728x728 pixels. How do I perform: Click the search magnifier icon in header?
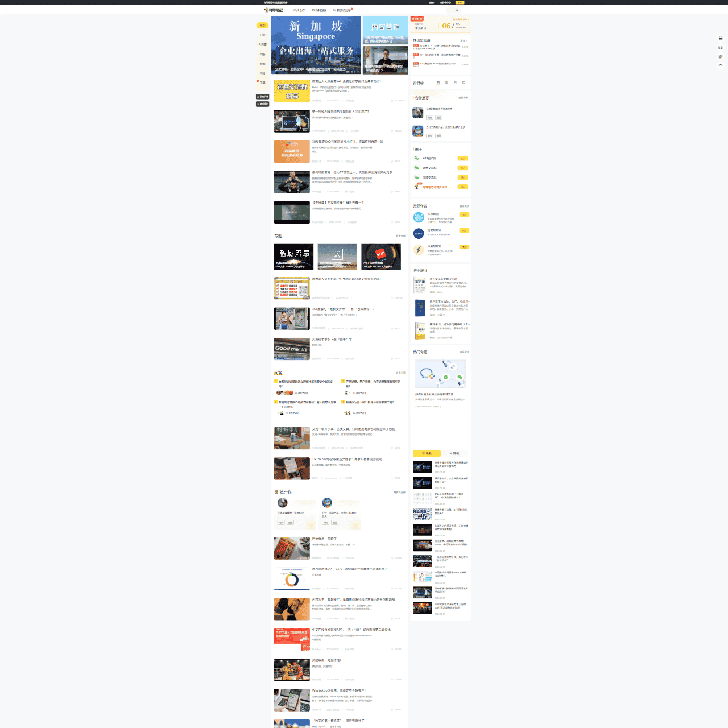457,10
